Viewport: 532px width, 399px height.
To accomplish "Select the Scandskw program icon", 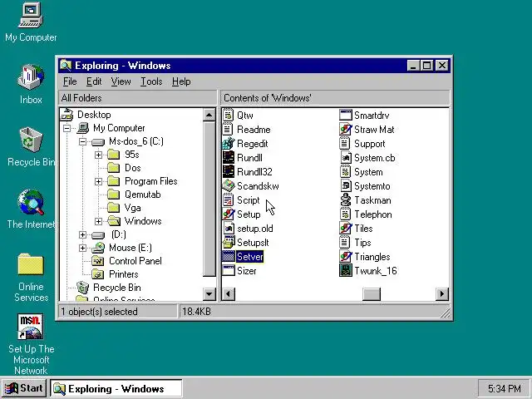I will pos(228,186).
